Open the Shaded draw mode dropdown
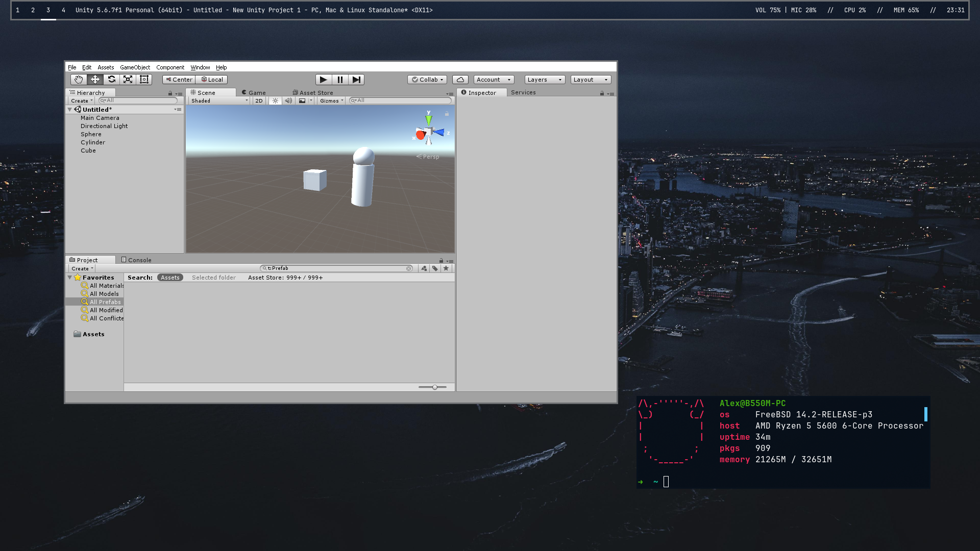 pos(219,101)
